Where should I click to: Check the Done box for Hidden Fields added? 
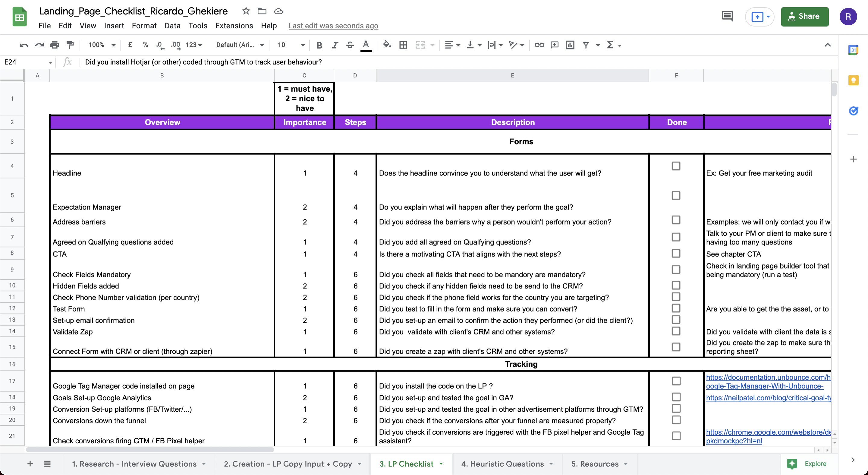pyautogui.click(x=676, y=285)
